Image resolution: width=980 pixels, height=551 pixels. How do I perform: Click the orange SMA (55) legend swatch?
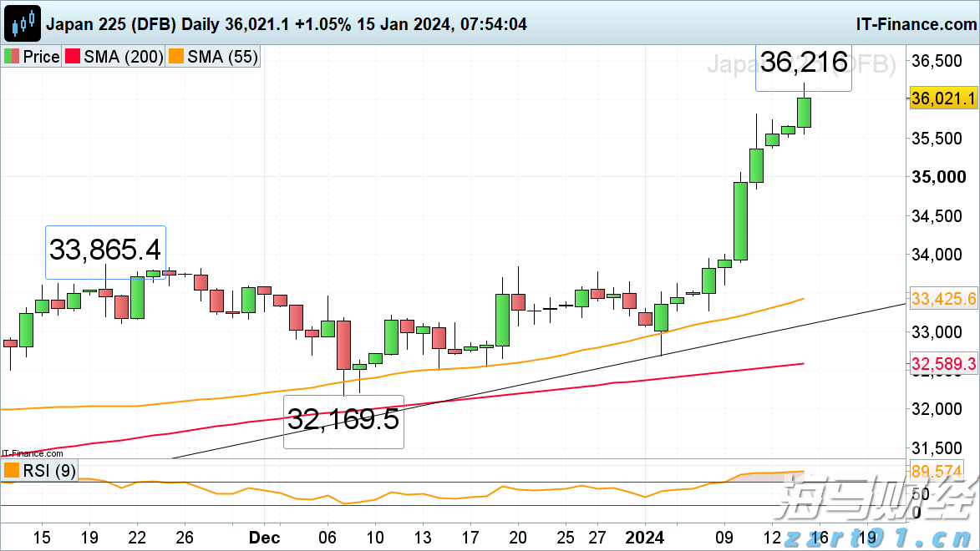click(175, 58)
